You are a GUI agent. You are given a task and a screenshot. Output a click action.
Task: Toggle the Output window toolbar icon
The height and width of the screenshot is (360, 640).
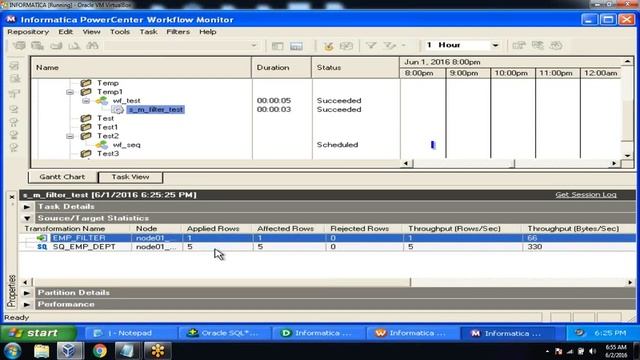[296, 46]
